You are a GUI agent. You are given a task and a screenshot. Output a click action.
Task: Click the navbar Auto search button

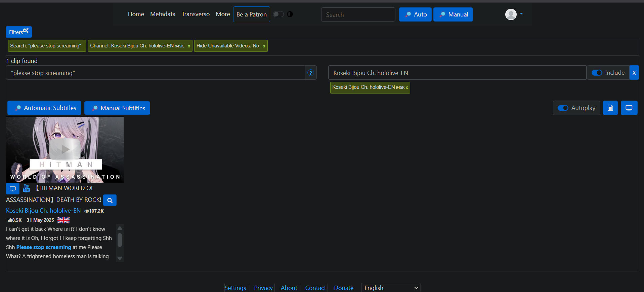point(415,14)
